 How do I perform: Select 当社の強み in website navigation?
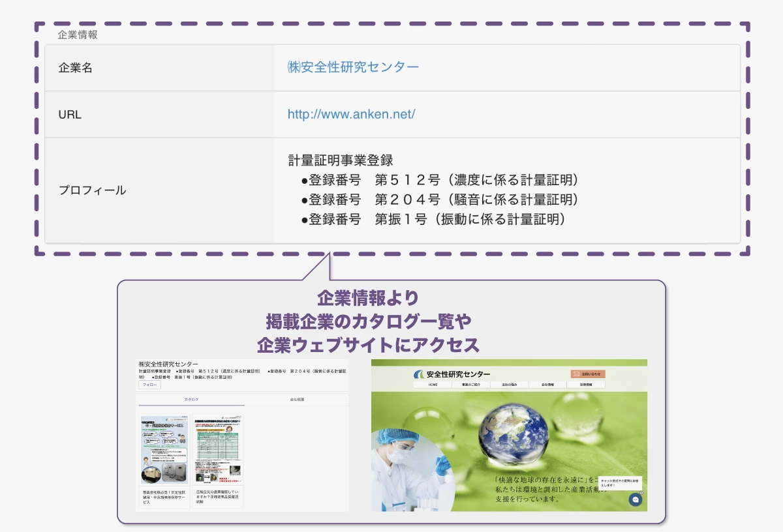point(509,385)
